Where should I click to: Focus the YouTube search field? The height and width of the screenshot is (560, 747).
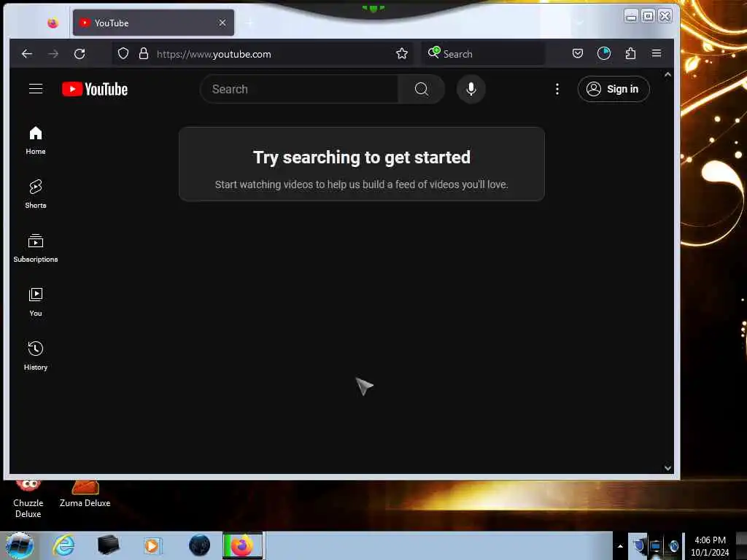[299, 89]
